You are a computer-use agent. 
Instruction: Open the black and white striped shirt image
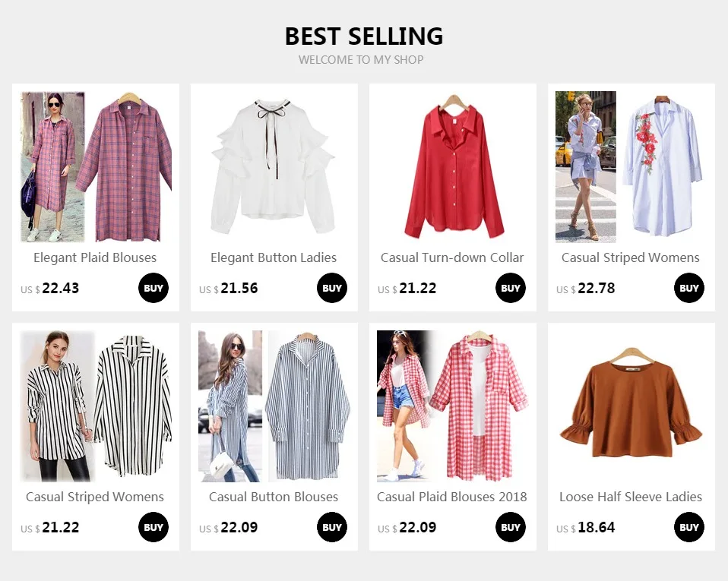[96, 406]
